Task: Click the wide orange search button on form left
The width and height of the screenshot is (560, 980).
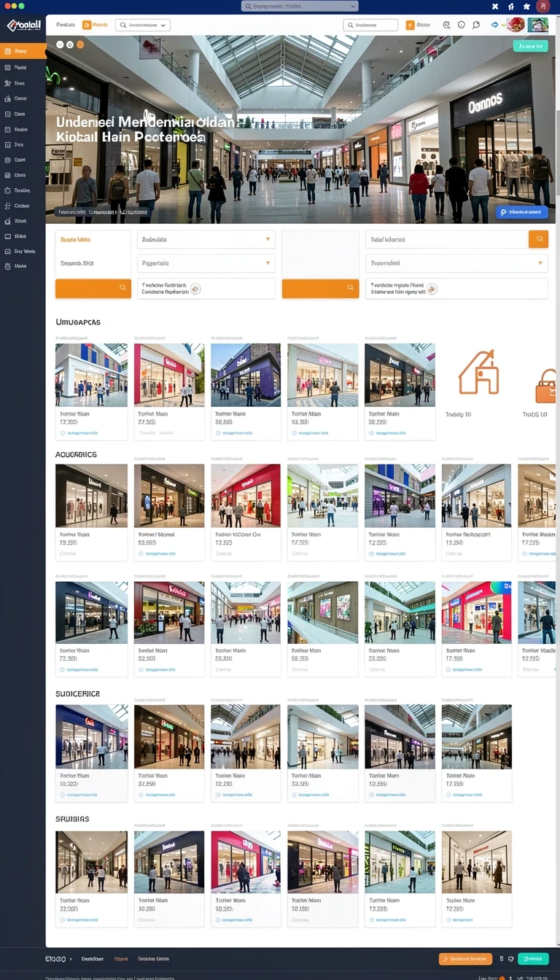Action: click(x=93, y=288)
